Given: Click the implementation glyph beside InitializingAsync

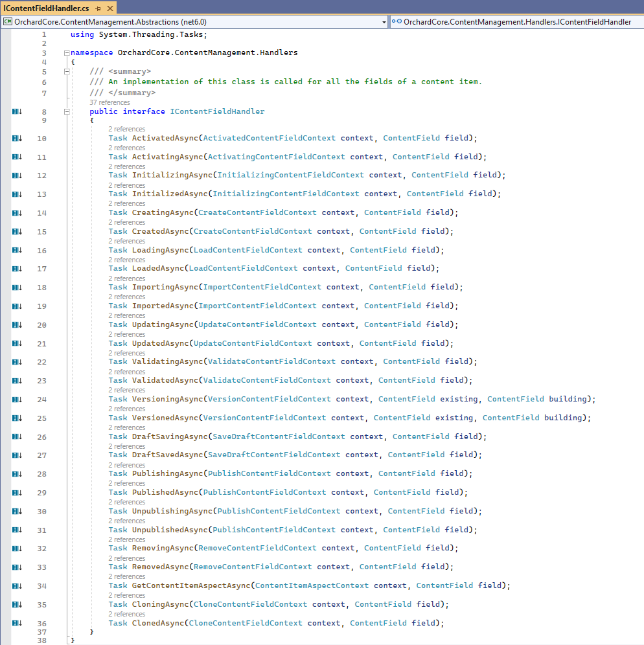Looking at the screenshot, I should pyautogui.click(x=17, y=175).
